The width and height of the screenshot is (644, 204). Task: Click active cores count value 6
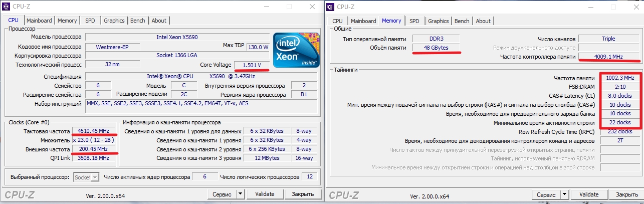[204, 177]
